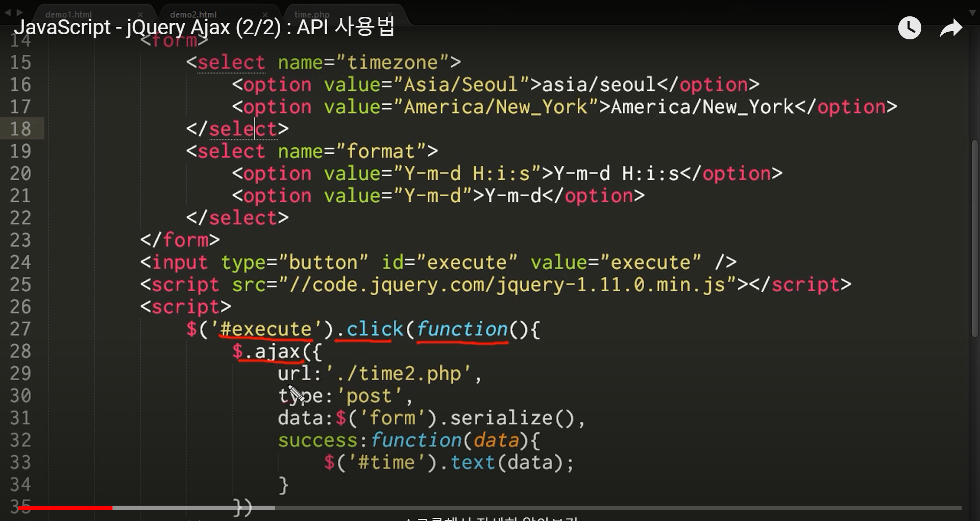Click line number 18 in the gutter
Screen dimensions: 980x521
21,129
